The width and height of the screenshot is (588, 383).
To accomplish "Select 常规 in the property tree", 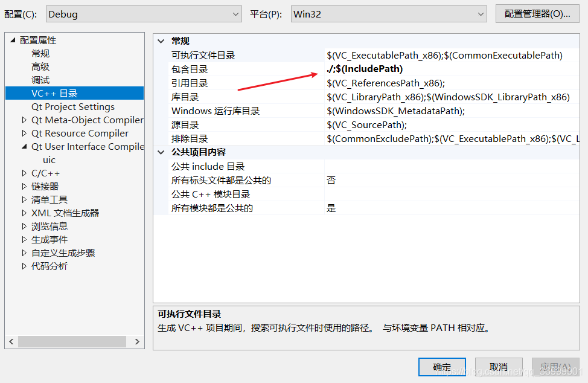I will (x=40, y=54).
